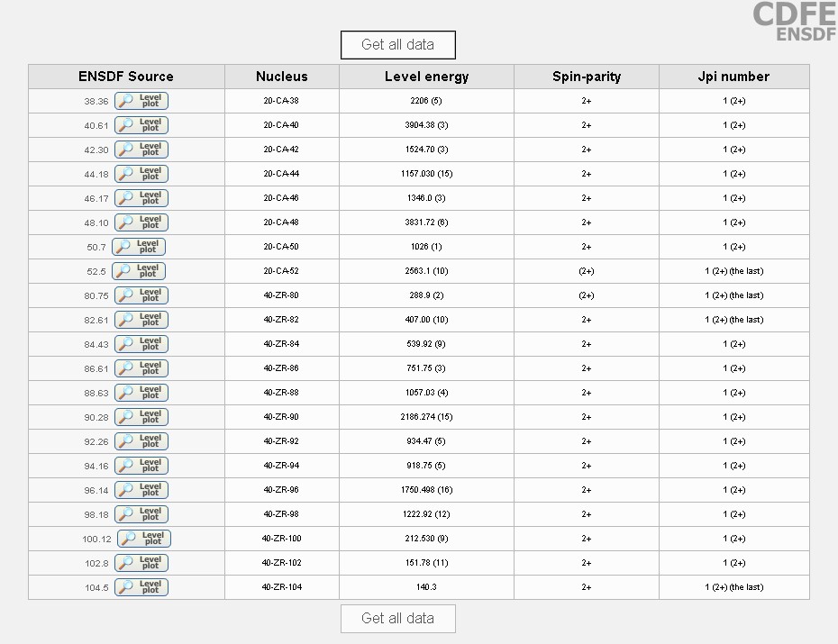Open Level plot for source 42.30

(x=141, y=150)
